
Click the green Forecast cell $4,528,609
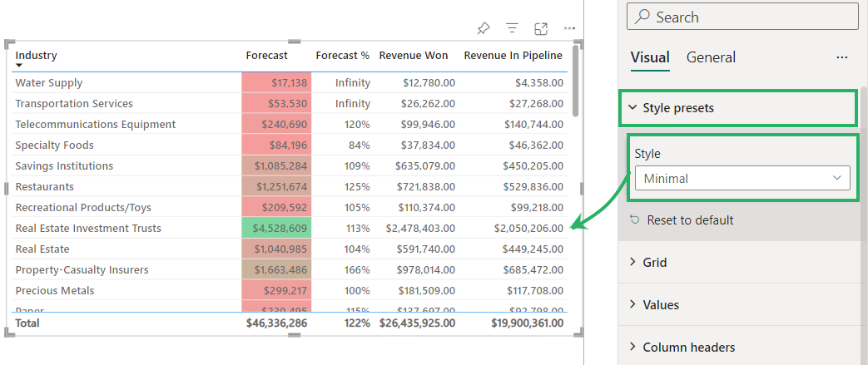[276, 228]
